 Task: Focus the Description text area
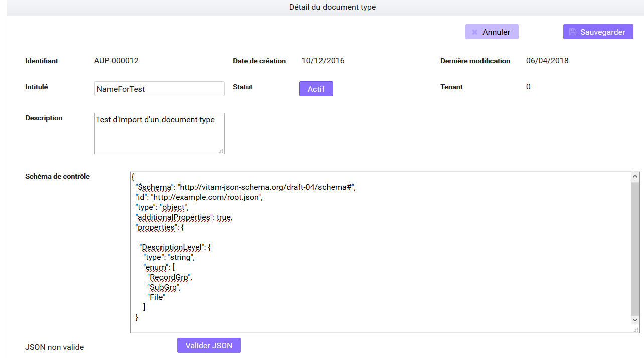point(159,133)
